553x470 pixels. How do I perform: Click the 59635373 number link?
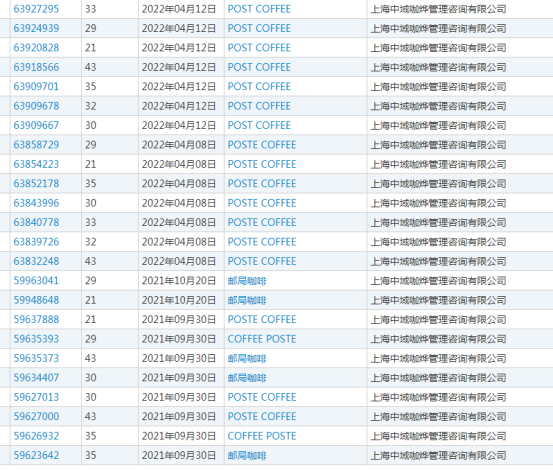coord(36,359)
